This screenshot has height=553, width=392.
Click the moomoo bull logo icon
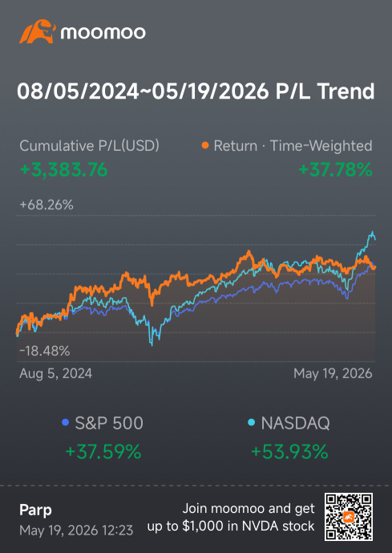click(x=38, y=32)
